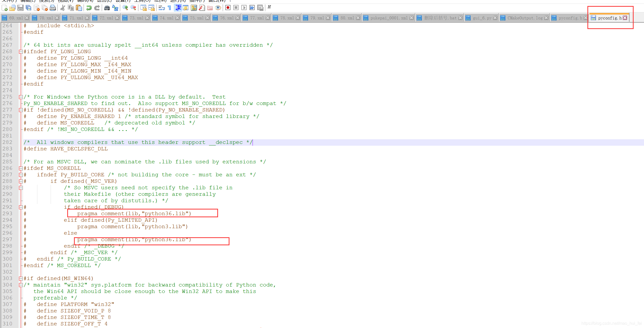
Task: Show the Document Map panel
Action: click(194, 8)
